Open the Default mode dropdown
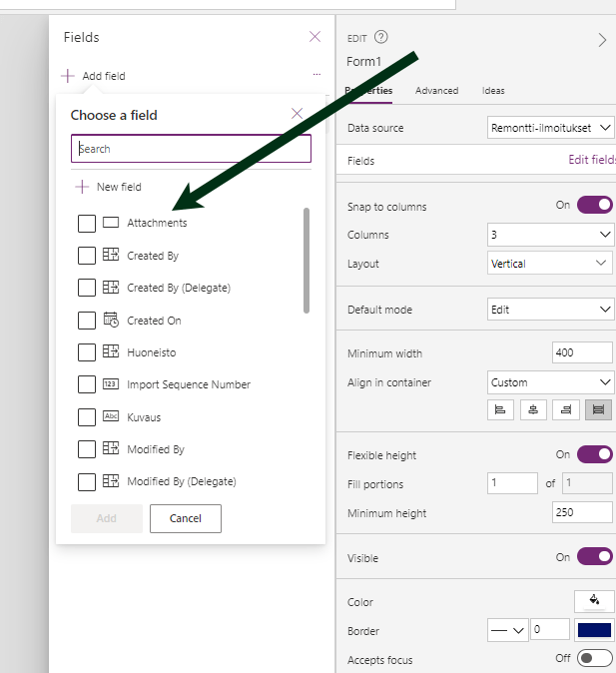Viewport: 616px width, 673px height. pos(551,310)
